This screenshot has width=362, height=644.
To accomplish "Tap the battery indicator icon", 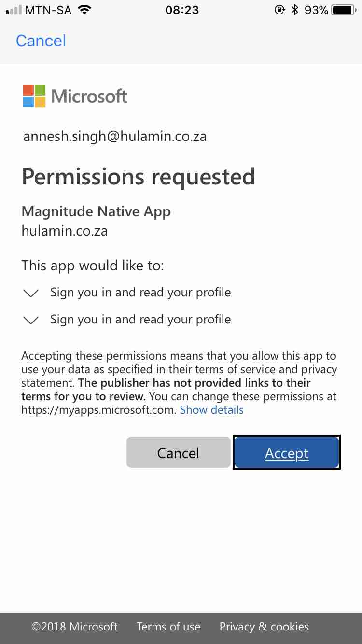I will coord(344,10).
